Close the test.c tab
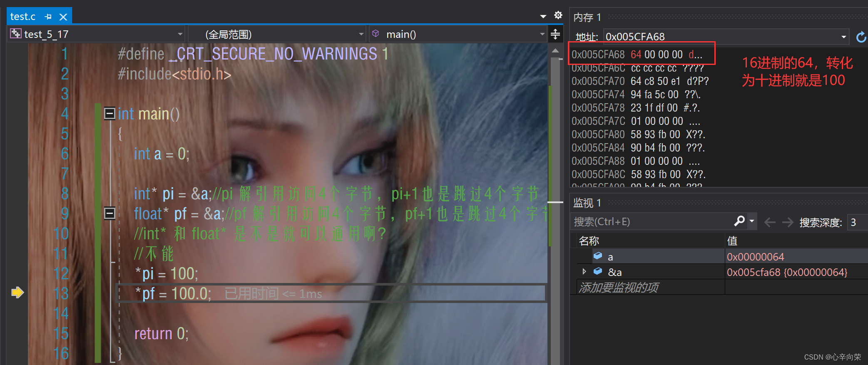Image resolution: width=868 pixels, height=365 pixels. 63,17
